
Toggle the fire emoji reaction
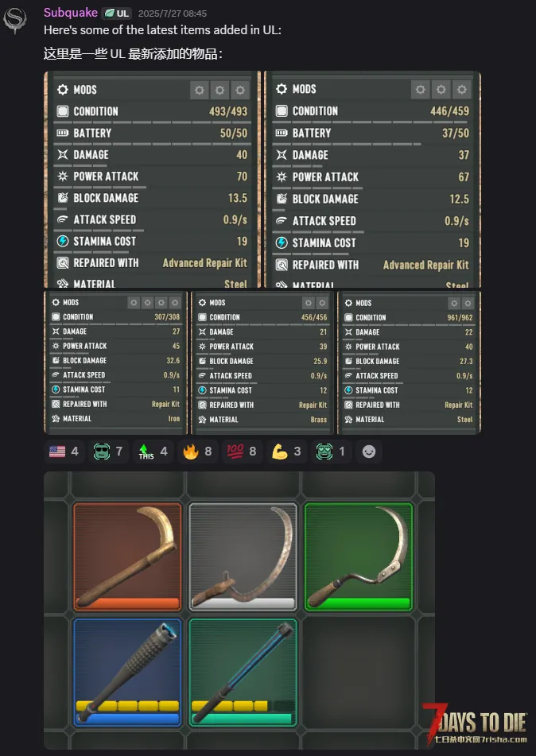pos(197,452)
